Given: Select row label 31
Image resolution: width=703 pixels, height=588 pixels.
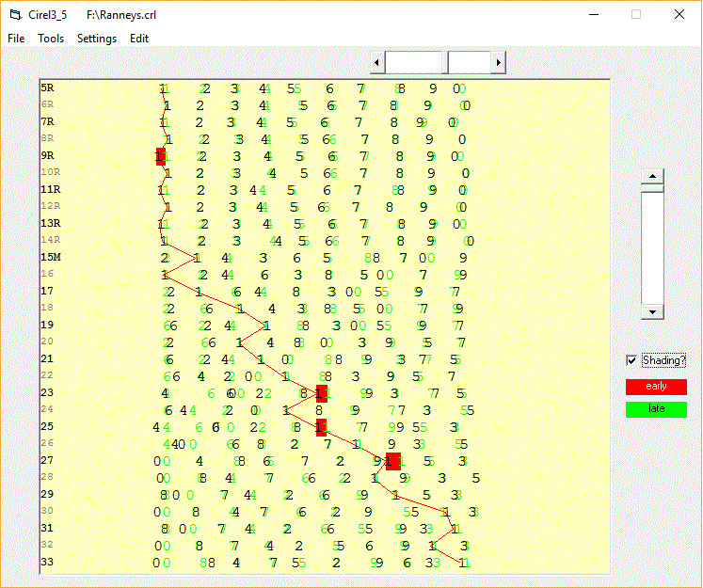Looking at the screenshot, I should [47, 528].
